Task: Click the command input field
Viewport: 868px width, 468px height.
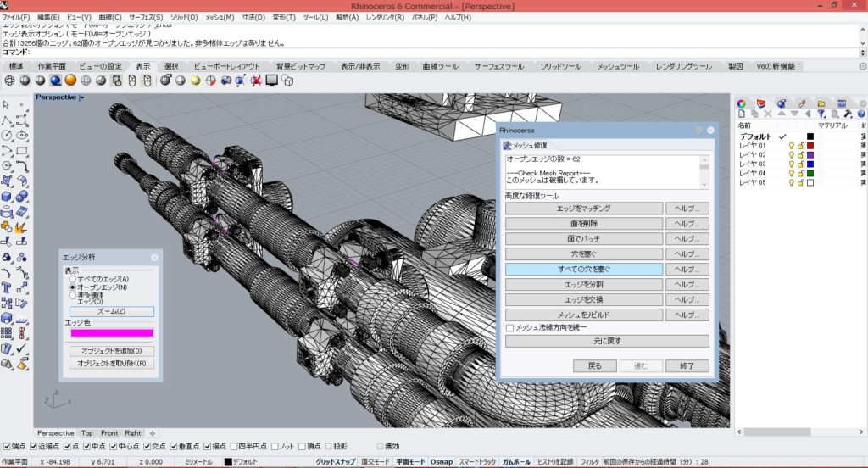Action: pos(442,53)
